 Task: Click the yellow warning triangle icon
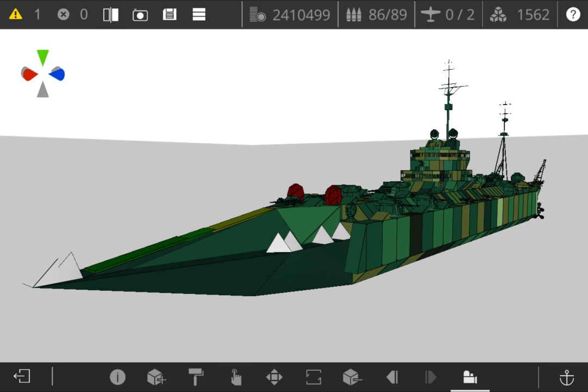pos(15,14)
